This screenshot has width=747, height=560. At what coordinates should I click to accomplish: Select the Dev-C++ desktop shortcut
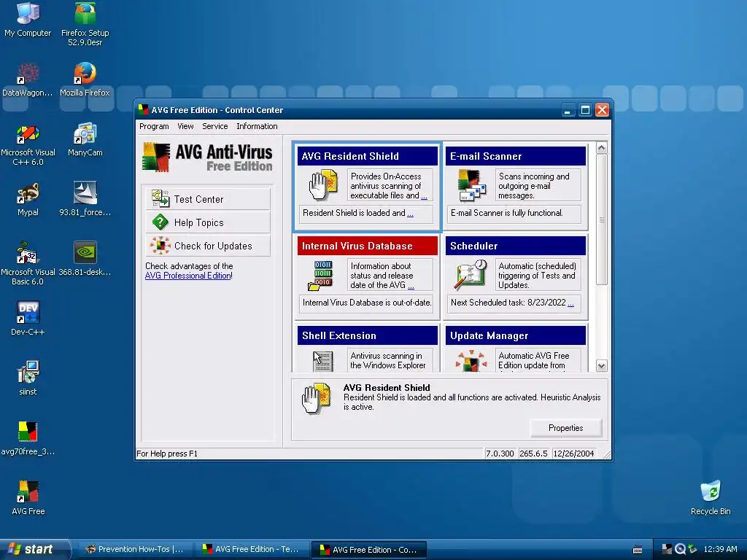point(28,319)
